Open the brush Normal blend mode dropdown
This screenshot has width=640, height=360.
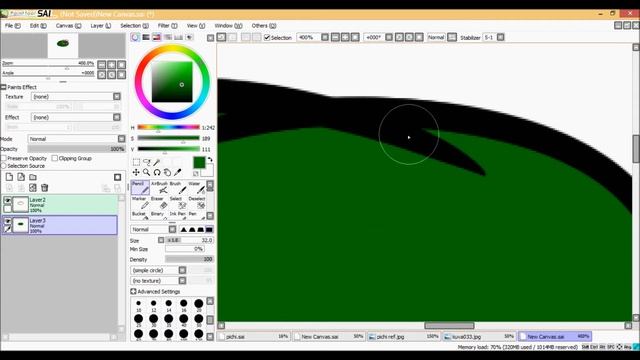(172, 229)
